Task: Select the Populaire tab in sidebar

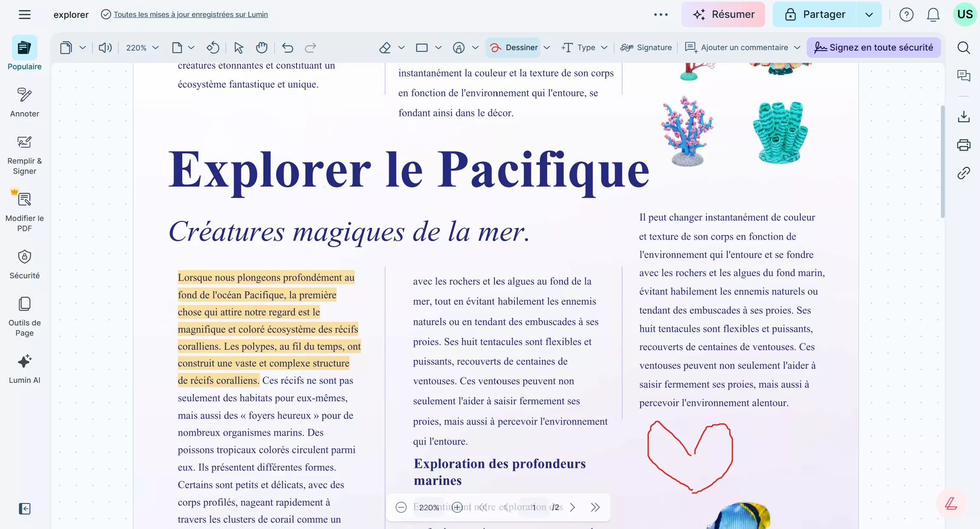Action: click(24, 53)
